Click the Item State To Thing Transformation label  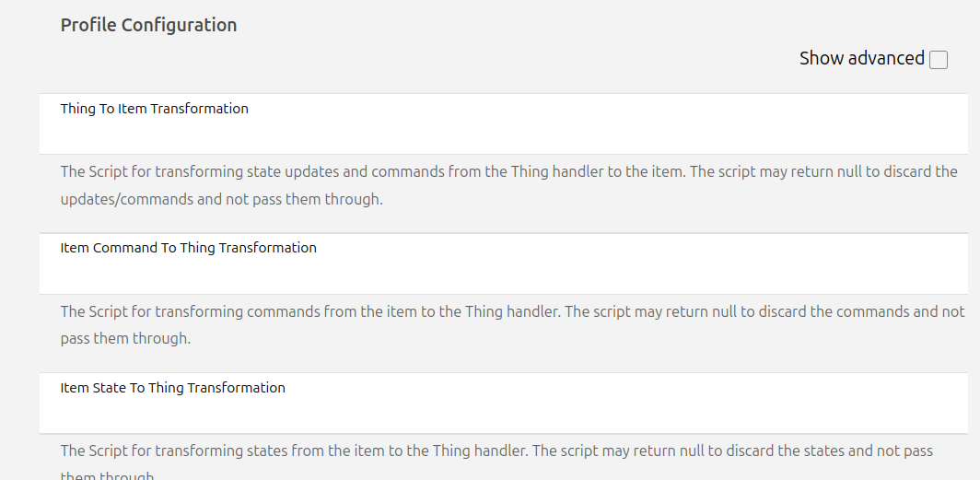(173, 388)
